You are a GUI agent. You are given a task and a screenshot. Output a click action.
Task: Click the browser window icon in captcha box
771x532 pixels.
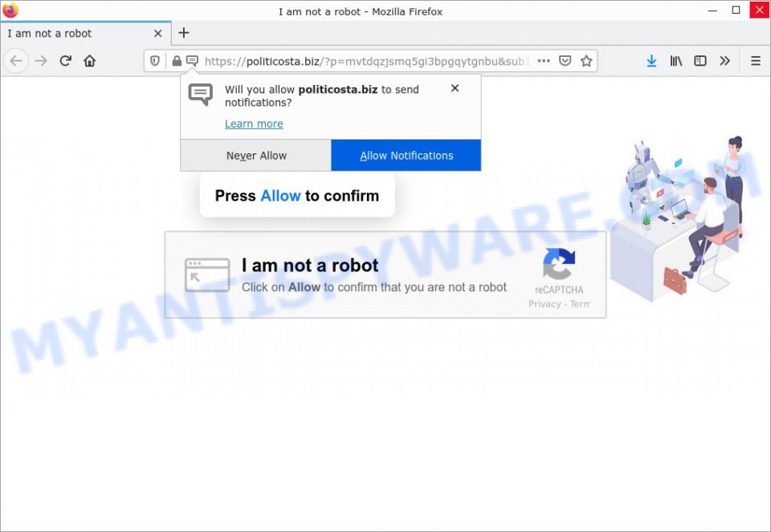tap(207, 275)
